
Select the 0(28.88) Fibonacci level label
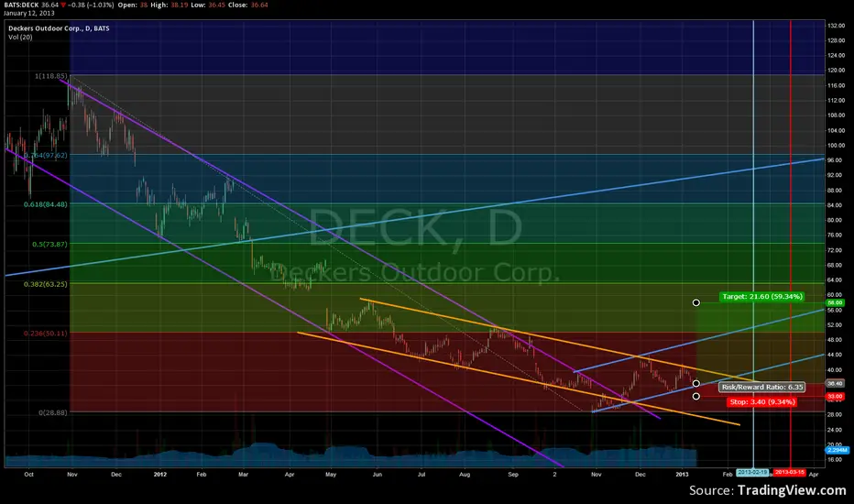[53, 412]
